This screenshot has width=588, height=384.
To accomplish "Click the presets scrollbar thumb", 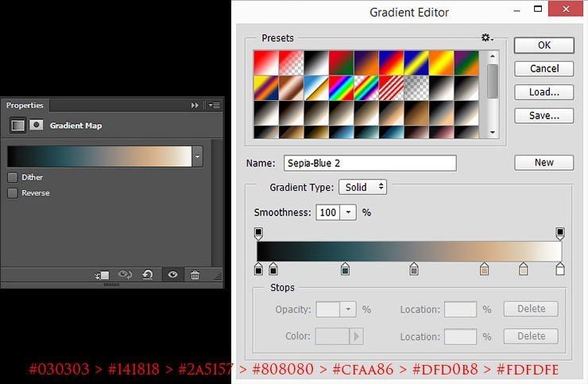I will point(493,81).
